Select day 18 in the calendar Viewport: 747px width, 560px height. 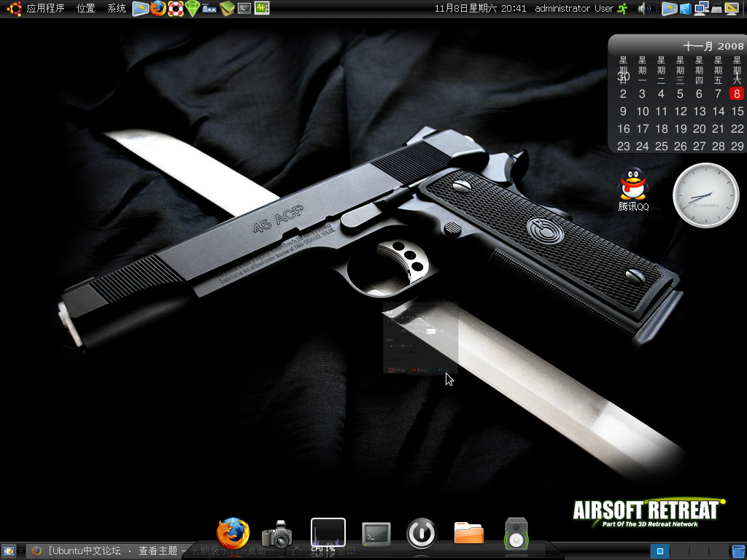coord(661,129)
